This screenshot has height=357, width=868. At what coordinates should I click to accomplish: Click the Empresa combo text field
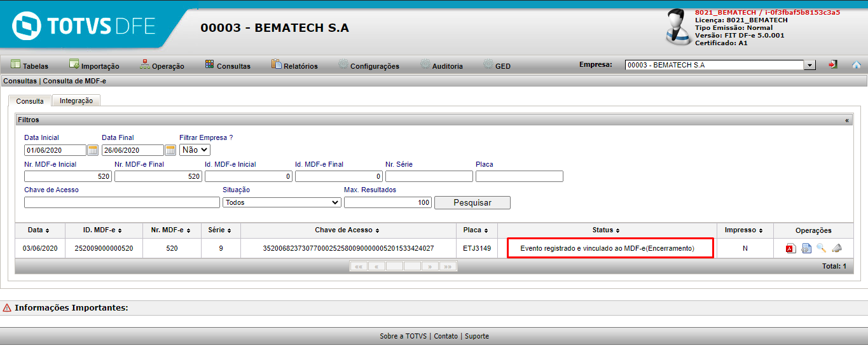click(x=715, y=65)
